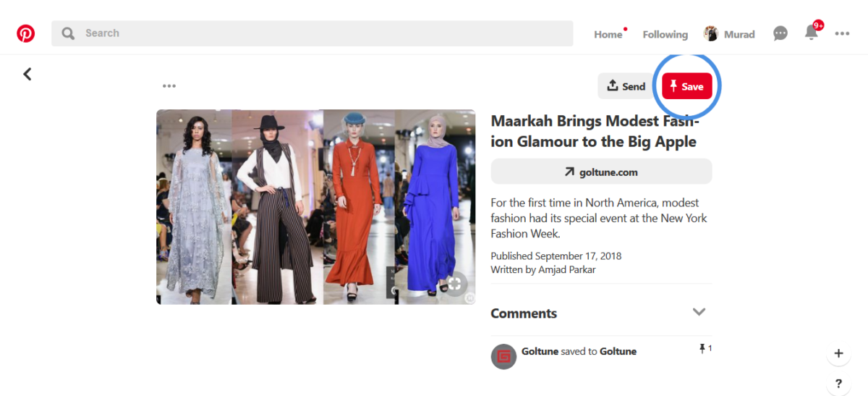
Task: Collapse the Comments section chevron
Action: [699, 312]
